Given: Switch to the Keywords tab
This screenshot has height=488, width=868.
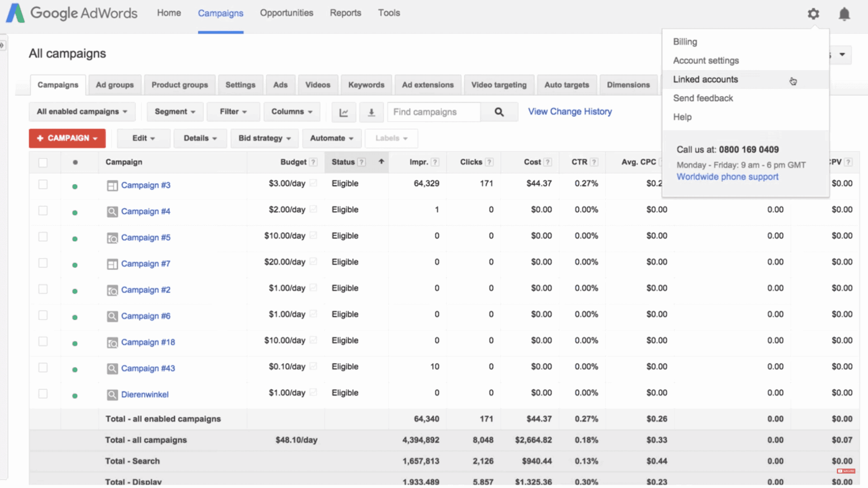Looking at the screenshot, I should point(366,85).
